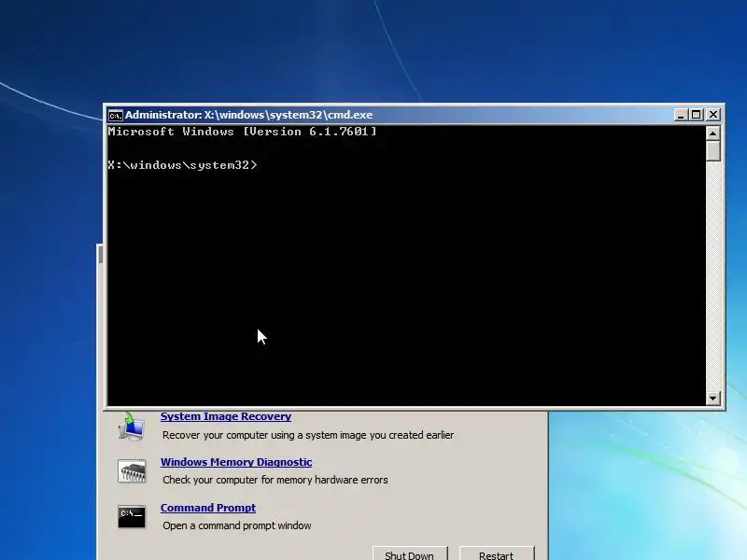Click the X:\windows\system32> prompt line

[x=182, y=165]
